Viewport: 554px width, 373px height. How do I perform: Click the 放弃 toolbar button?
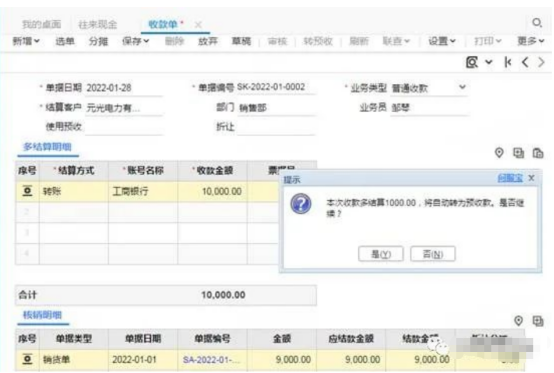click(x=208, y=41)
